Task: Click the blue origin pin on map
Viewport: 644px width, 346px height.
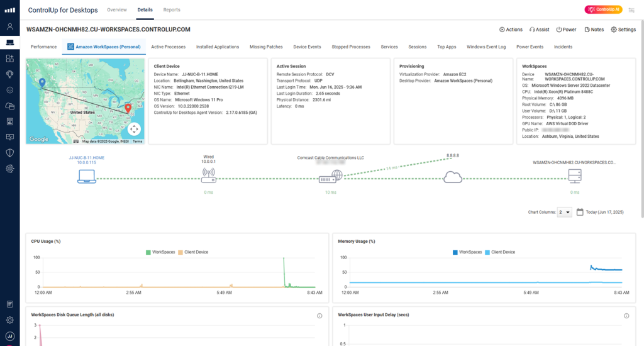Action: point(42,82)
